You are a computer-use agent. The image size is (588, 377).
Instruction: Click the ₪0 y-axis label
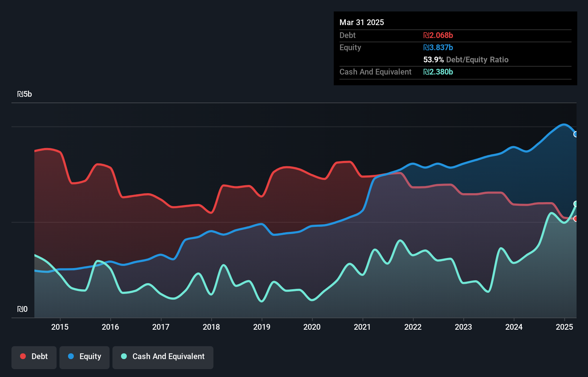[x=22, y=309]
